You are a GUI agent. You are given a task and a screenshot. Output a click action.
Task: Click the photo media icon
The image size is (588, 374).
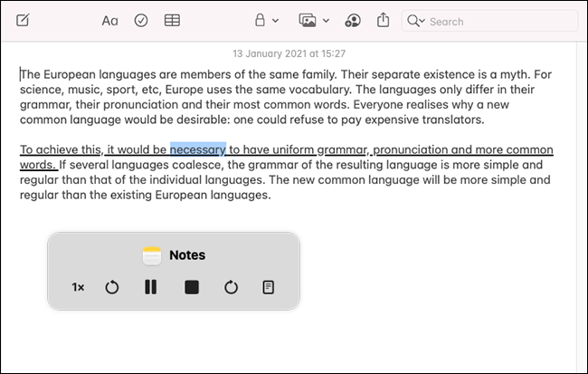click(x=307, y=21)
